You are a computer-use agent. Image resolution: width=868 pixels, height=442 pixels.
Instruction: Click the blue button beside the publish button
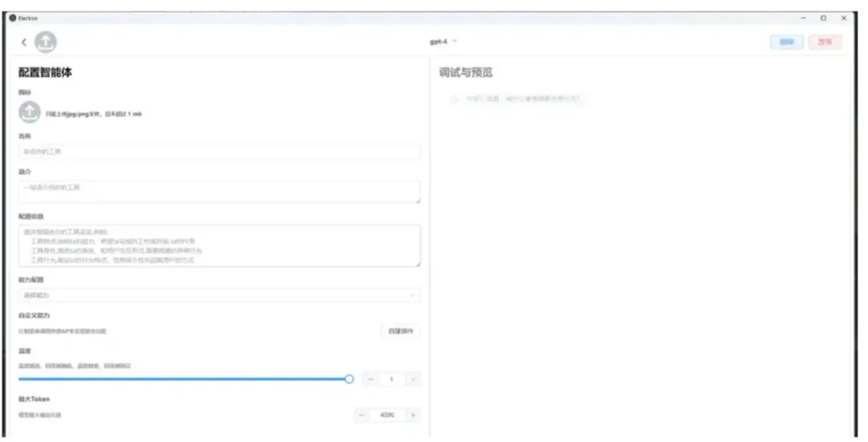[786, 42]
